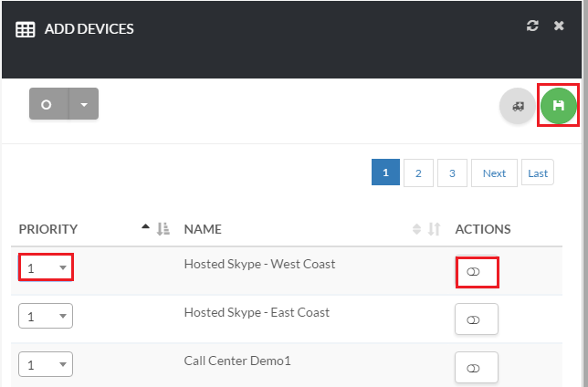Go to page 3
588x387 pixels.
(x=452, y=173)
